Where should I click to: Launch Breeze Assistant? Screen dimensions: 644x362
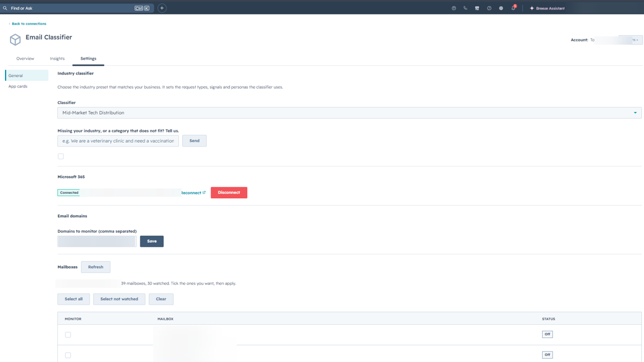547,8
